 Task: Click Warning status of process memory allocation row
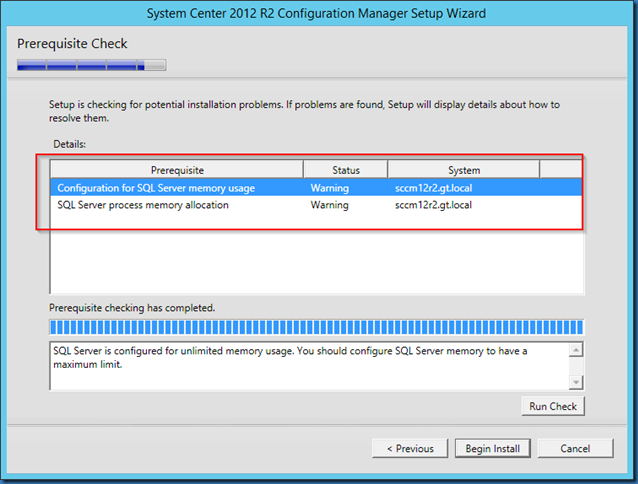(x=330, y=205)
